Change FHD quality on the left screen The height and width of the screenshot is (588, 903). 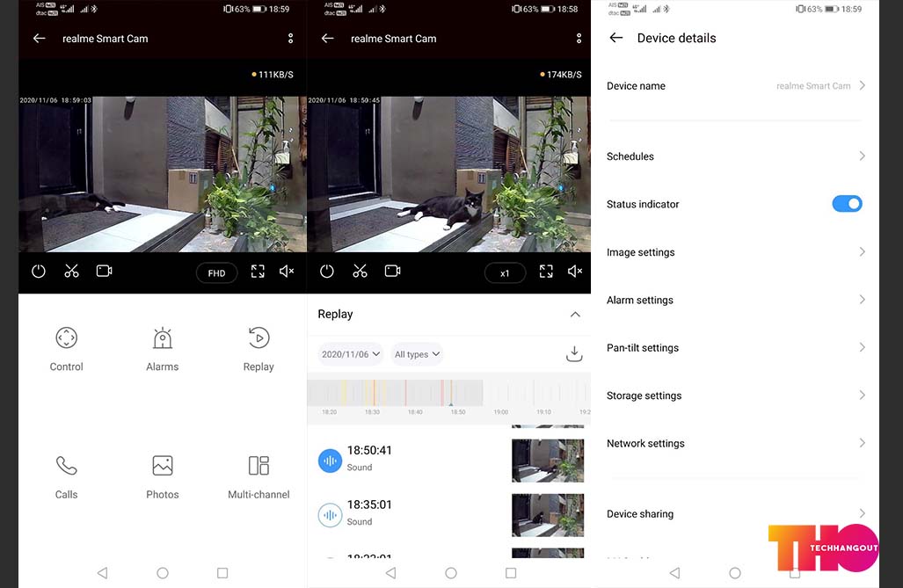pyautogui.click(x=216, y=273)
